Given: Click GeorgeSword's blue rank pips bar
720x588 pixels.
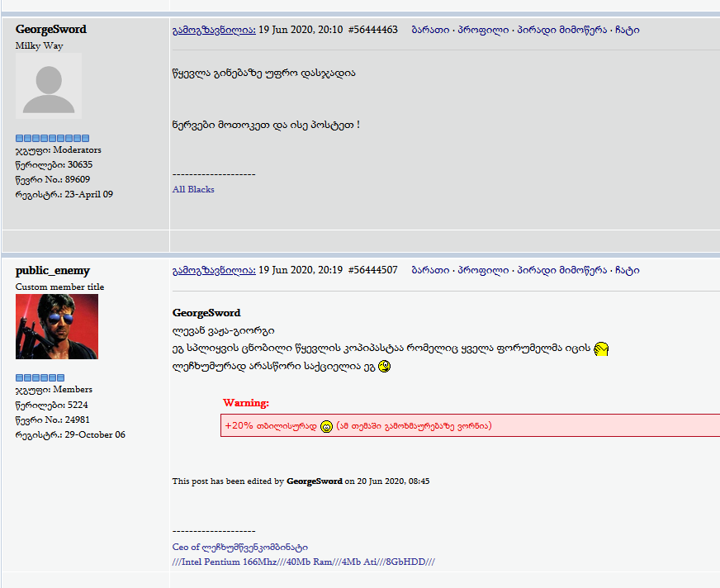Looking at the screenshot, I should 52,138.
